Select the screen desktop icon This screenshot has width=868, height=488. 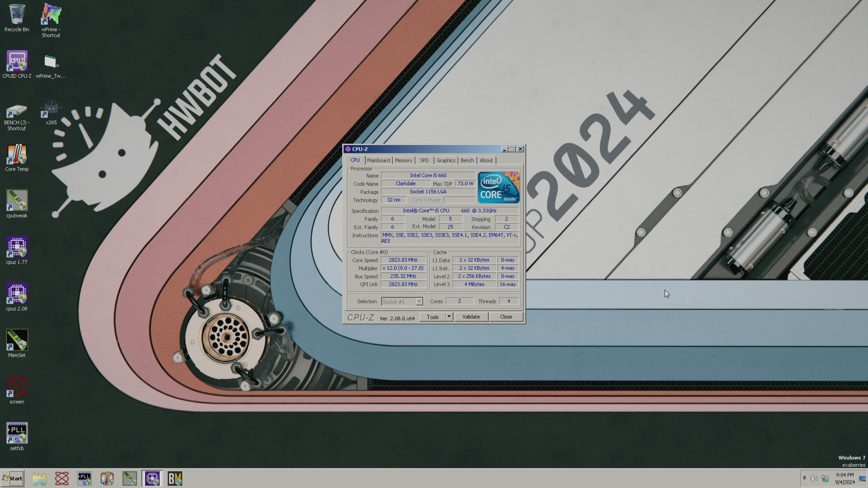coord(17,390)
